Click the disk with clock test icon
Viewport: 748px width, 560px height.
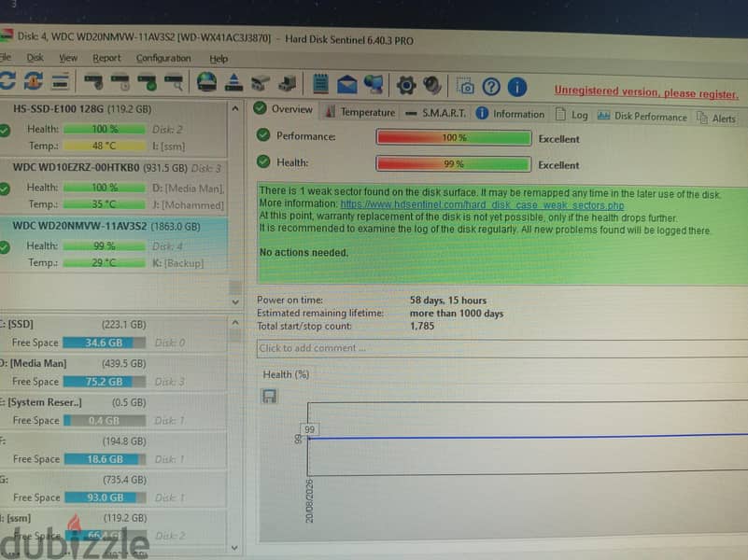click(x=120, y=82)
